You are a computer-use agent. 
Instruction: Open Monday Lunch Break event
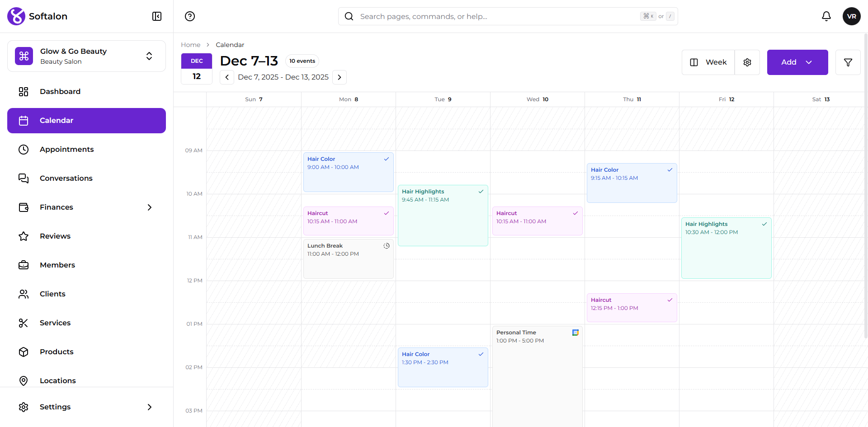349,259
